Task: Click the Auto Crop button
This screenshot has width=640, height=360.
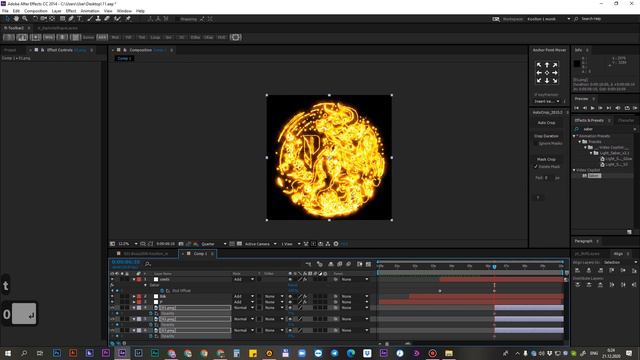Action: tap(546, 123)
